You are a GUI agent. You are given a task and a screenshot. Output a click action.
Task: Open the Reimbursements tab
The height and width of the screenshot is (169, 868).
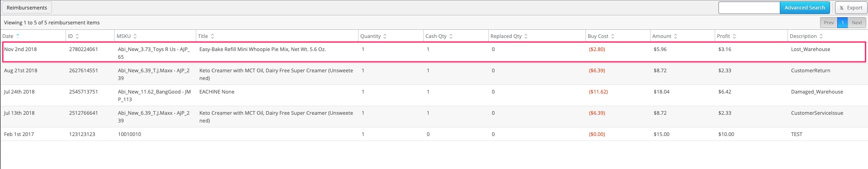click(x=27, y=8)
